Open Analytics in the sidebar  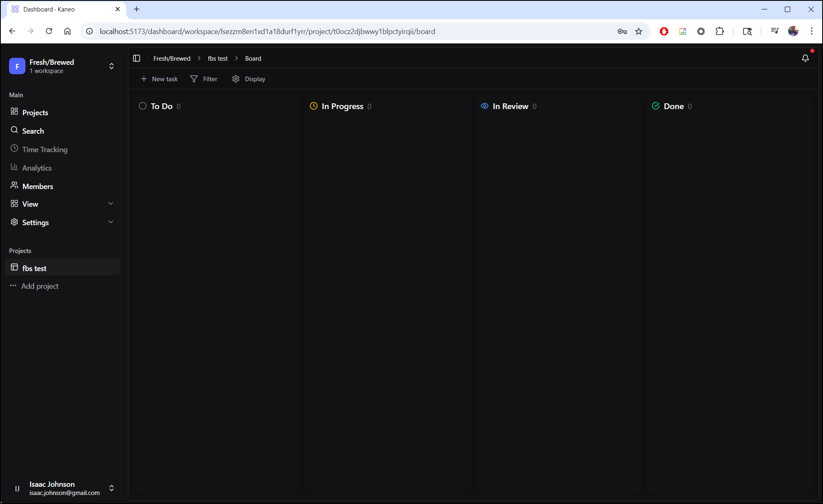[x=62, y=167]
